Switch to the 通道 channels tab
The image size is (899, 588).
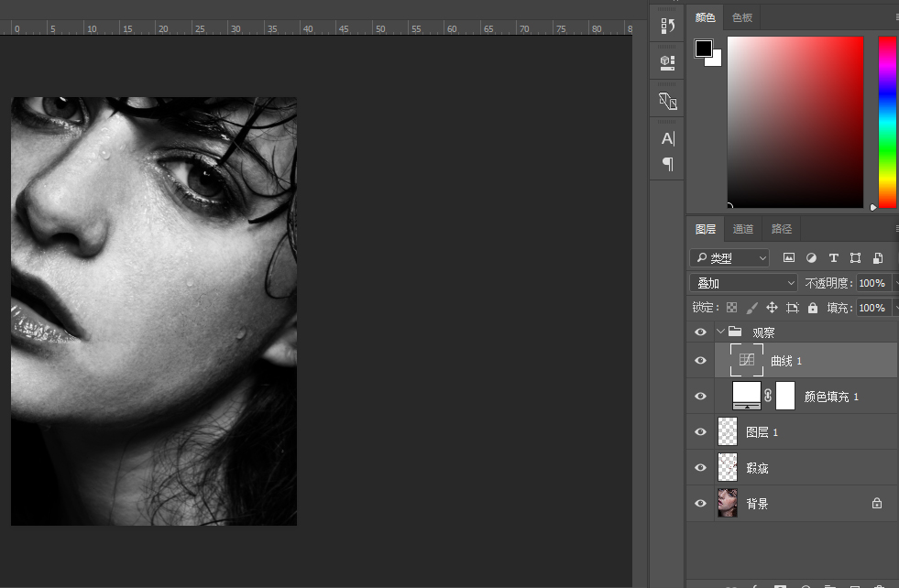tap(743, 229)
